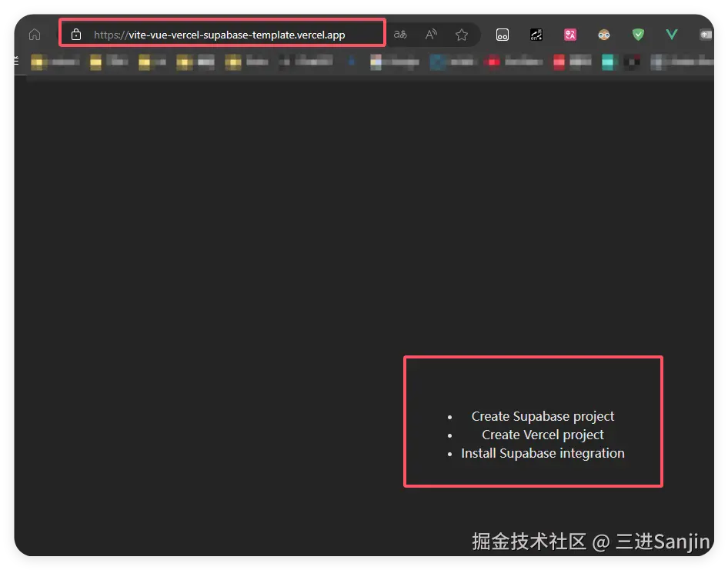Click the Vue DevTools extension icon

[x=671, y=34]
